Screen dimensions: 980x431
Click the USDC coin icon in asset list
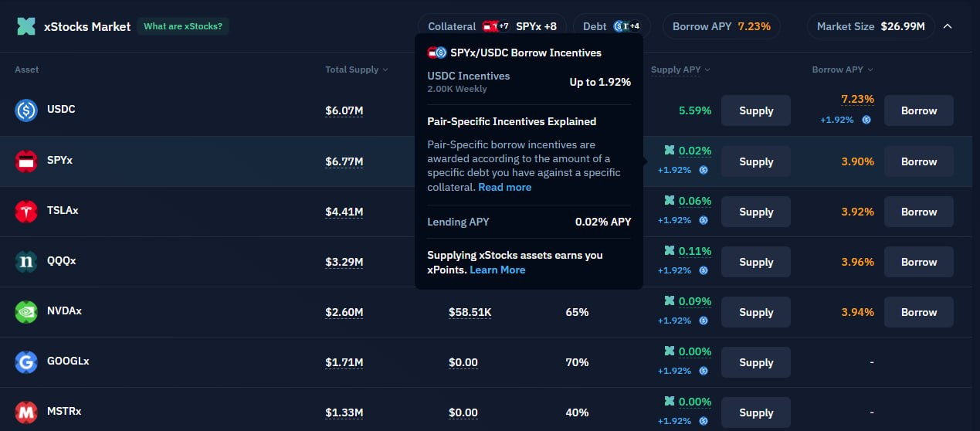(x=26, y=110)
